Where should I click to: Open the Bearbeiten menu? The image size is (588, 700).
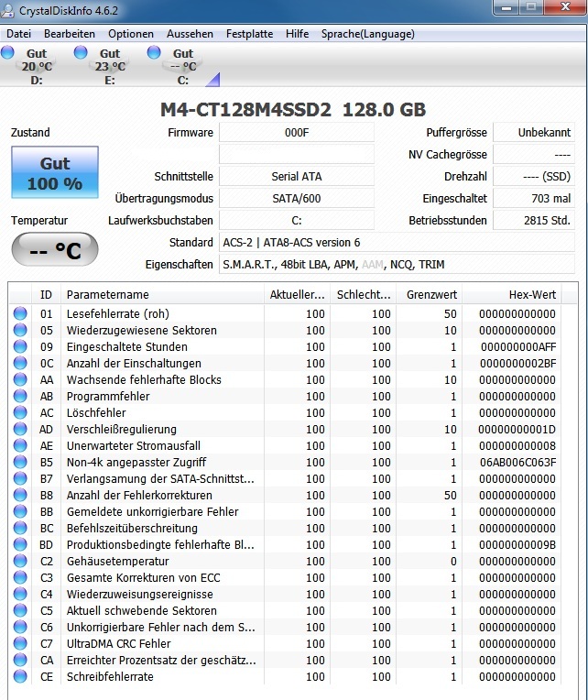tap(70, 34)
